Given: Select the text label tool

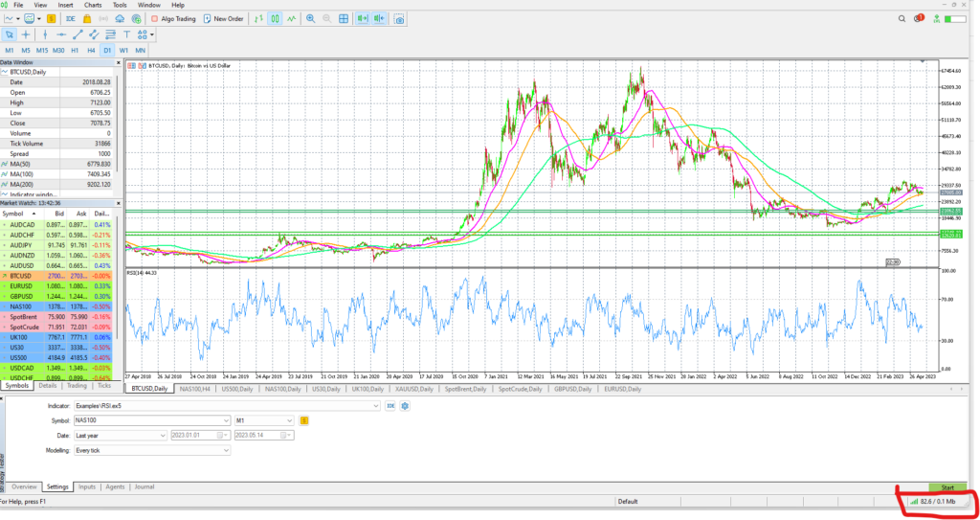Looking at the screenshot, I should (x=127, y=34).
